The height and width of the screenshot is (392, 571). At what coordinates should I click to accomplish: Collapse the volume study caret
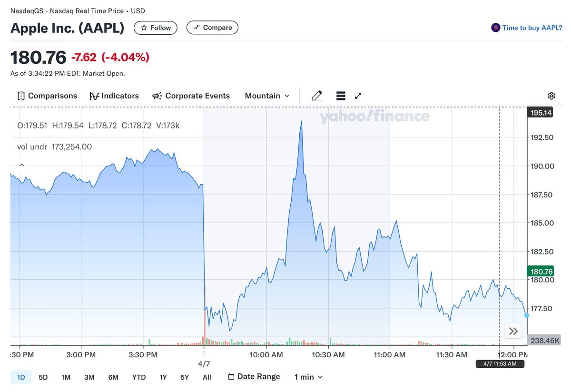coord(21,165)
